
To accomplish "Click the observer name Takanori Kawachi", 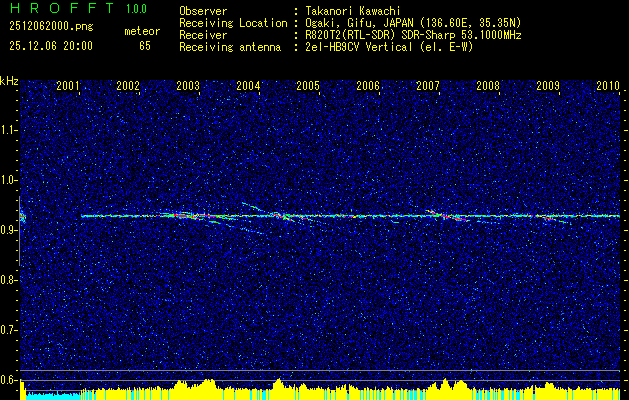I will tap(353, 11).
